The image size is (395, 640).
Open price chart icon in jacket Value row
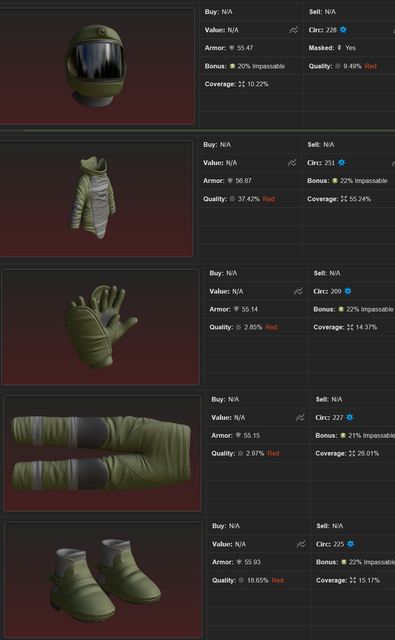point(292,163)
